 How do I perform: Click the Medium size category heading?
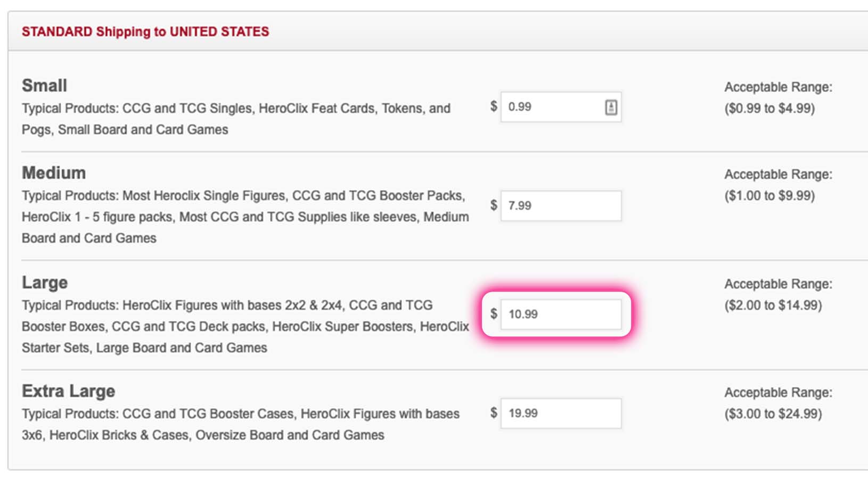tap(53, 172)
